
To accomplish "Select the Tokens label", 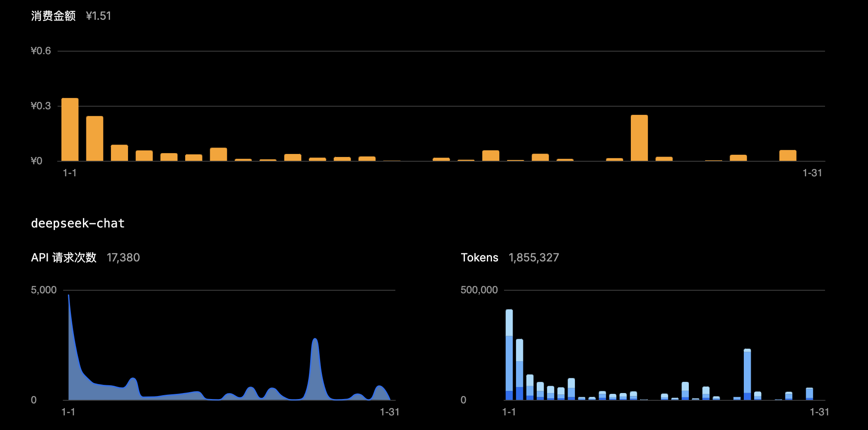I will pos(480,258).
